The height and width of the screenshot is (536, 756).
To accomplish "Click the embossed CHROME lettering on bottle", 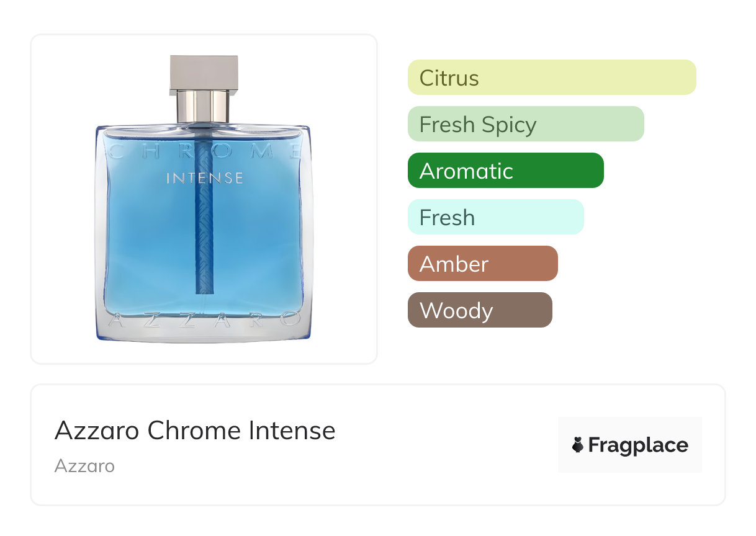I will point(204,152).
